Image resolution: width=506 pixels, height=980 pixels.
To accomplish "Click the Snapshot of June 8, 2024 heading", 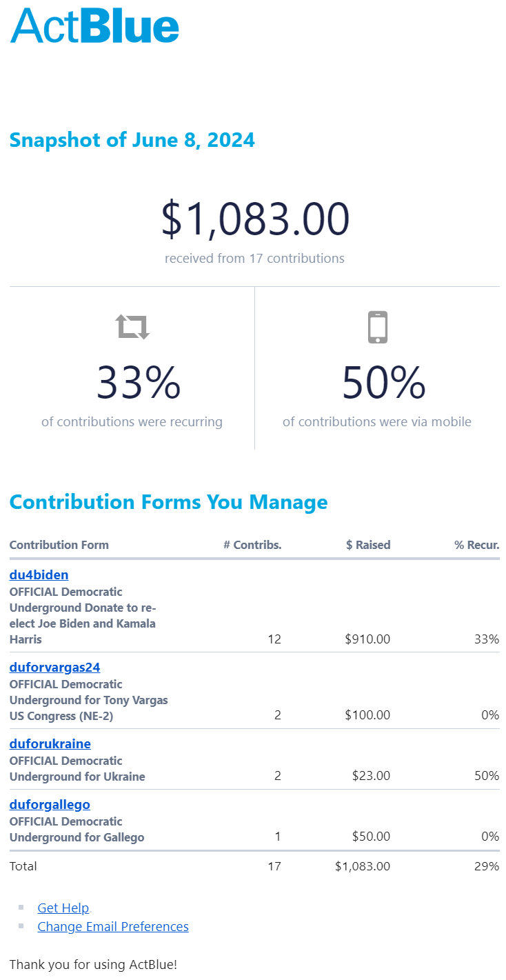I will coord(132,141).
